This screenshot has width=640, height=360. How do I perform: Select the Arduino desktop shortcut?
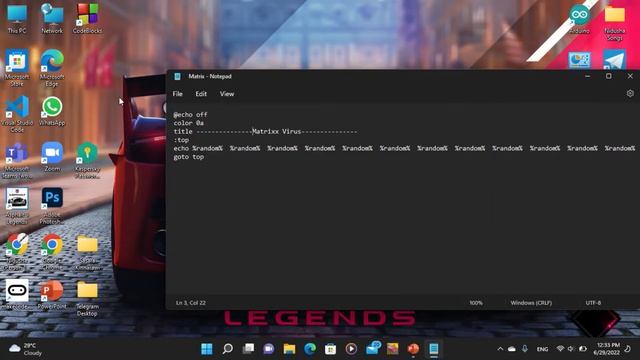coord(579,19)
